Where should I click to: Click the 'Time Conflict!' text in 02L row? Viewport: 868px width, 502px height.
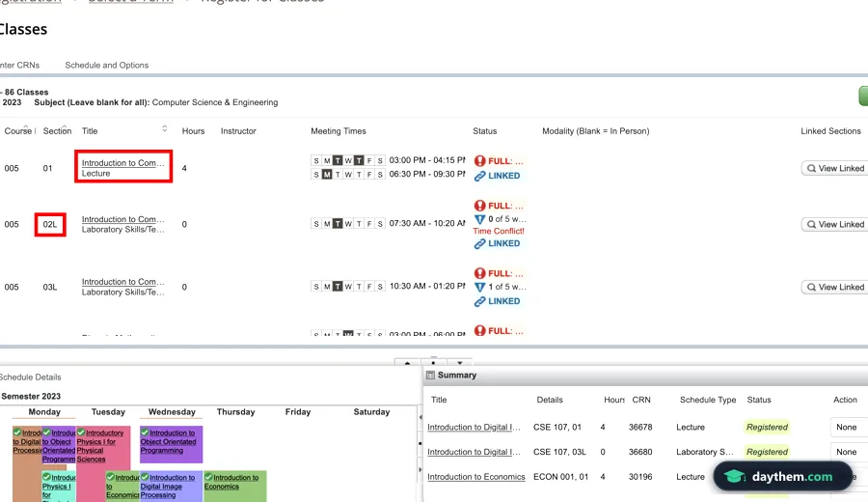click(x=499, y=231)
